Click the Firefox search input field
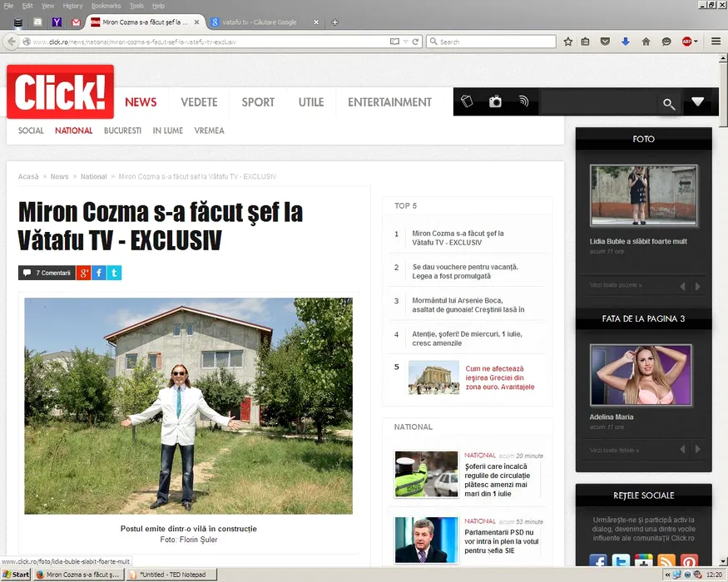 click(496, 42)
